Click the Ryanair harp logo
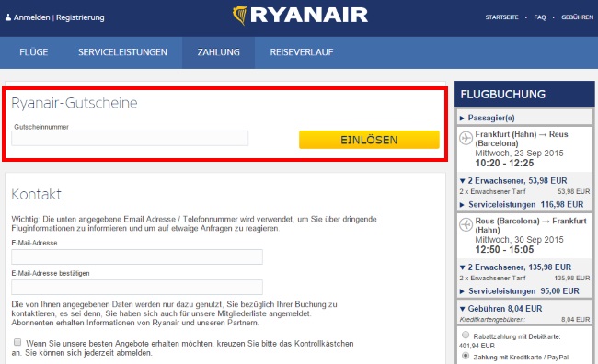598x364 pixels. click(240, 16)
